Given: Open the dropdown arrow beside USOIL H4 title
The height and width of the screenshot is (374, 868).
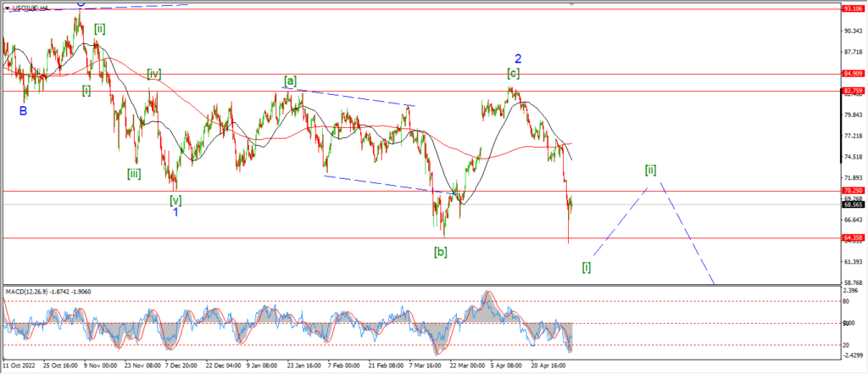Looking at the screenshot, I should click(x=7, y=6).
